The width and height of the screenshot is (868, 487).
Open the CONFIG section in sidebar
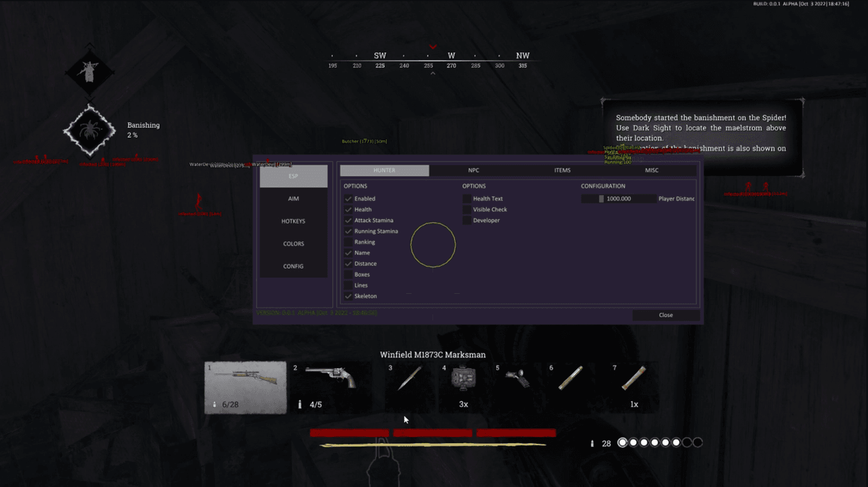293,266
